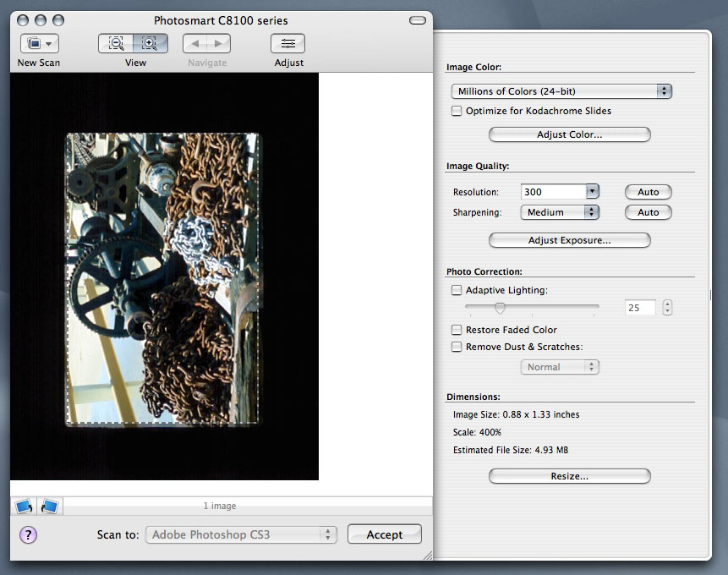728x575 pixels.
Task: Enable Restore Faded Color option
Action: [x=457, y=330]
